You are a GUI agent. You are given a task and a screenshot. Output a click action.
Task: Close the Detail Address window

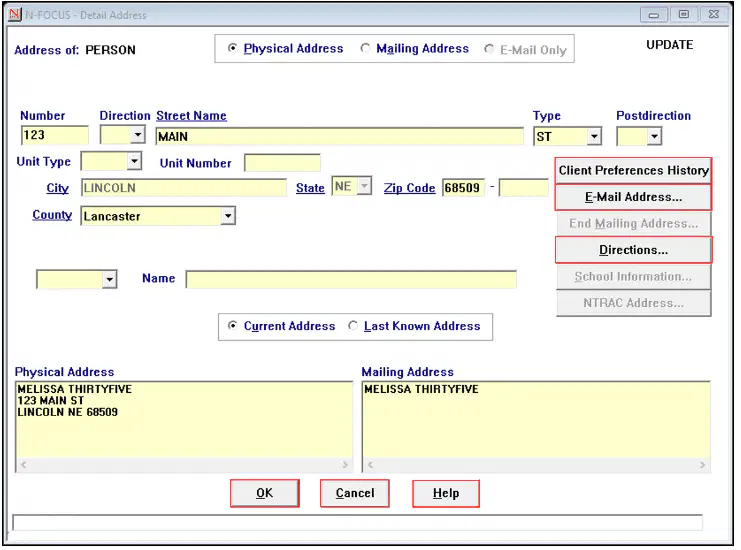(714, 15)
